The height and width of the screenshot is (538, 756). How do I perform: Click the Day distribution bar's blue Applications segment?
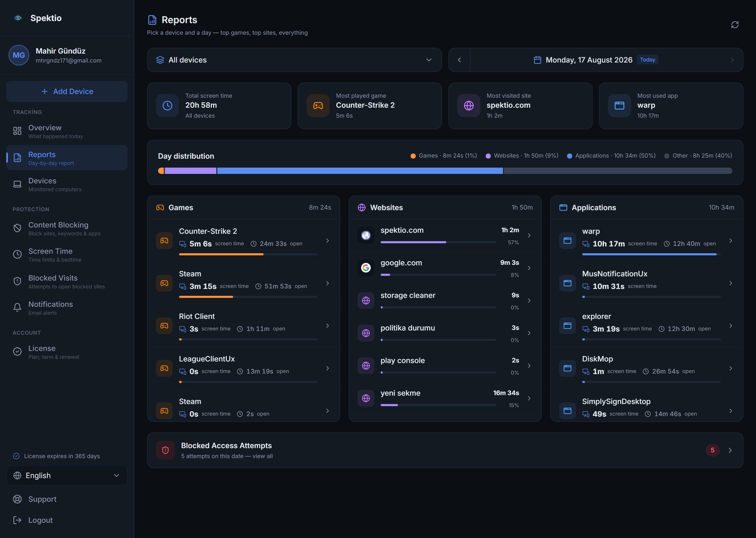[360, 171]
